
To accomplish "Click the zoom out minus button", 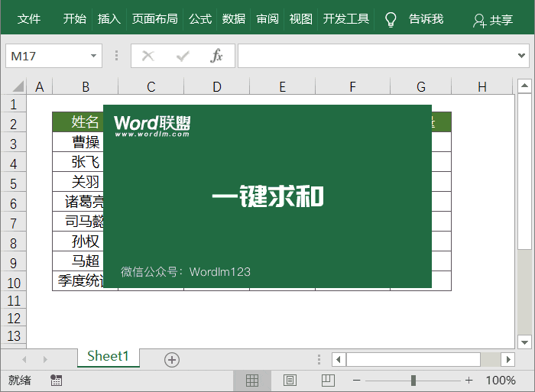I will pos(356,380).
